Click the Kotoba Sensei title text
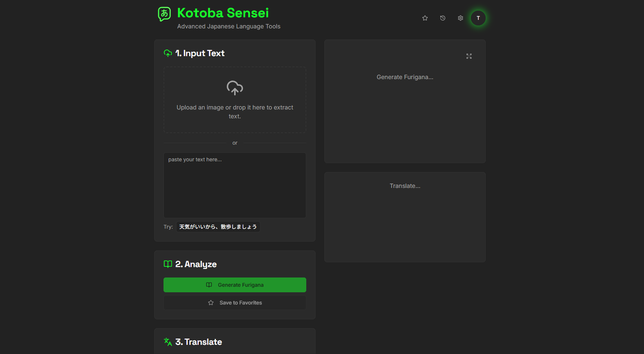Screen dimensions: 644x354 click(x=223, y=13)
